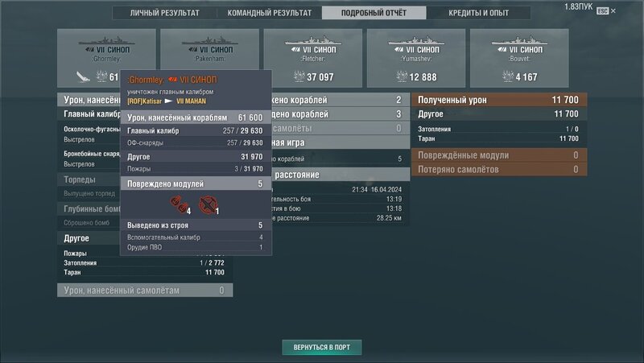Click Потеряно самолётов row
The width and height of the screenshot is (644, 363).
pyautogui.click(x=499, y=169)
